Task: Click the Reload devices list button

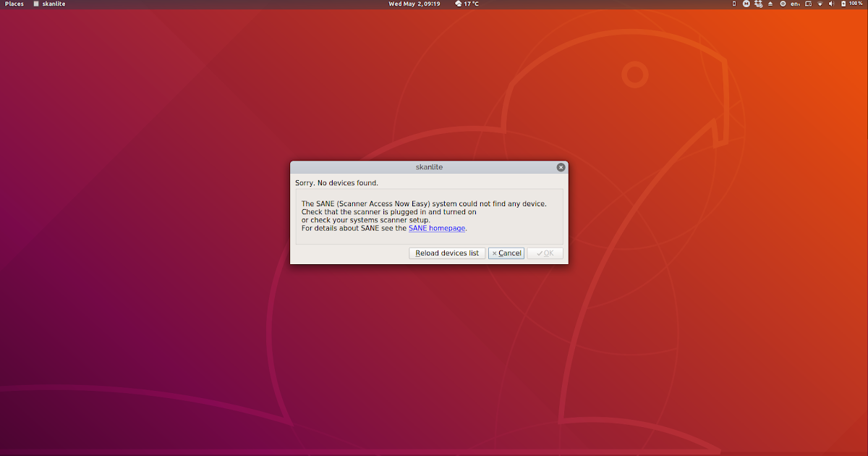Action: 447,253
